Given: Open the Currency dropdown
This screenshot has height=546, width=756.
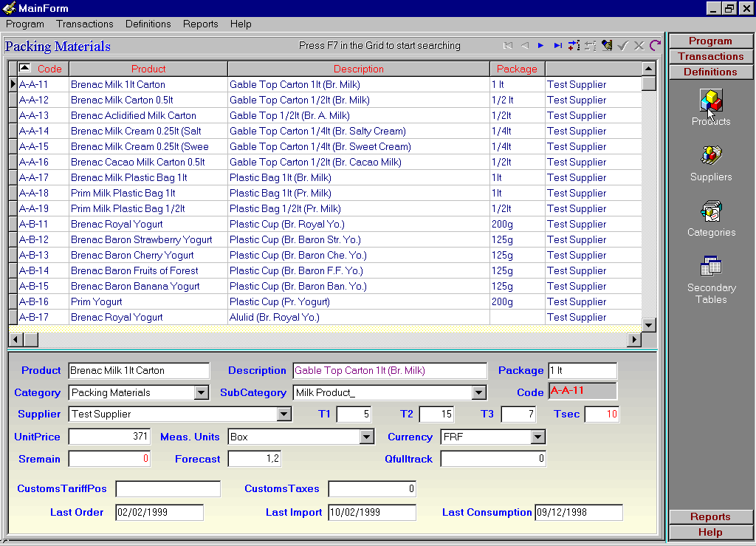Looking at the screenshot, I should 537,437.
